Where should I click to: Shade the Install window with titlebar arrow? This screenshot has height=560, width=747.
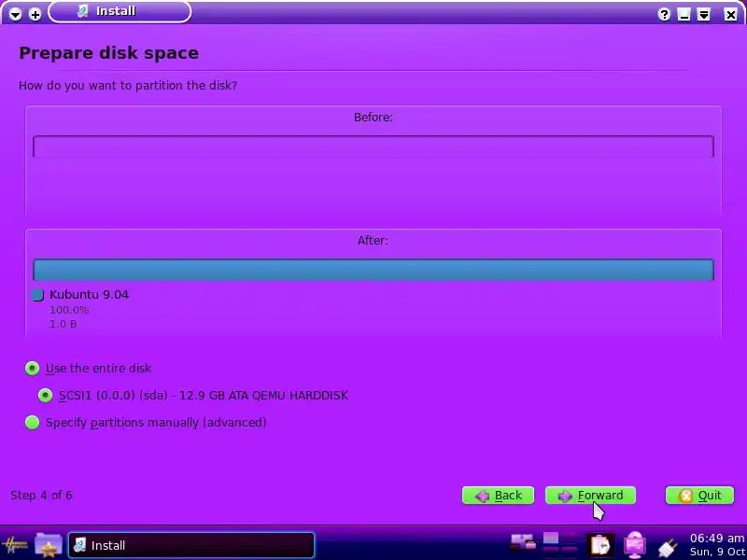(704, 14)
